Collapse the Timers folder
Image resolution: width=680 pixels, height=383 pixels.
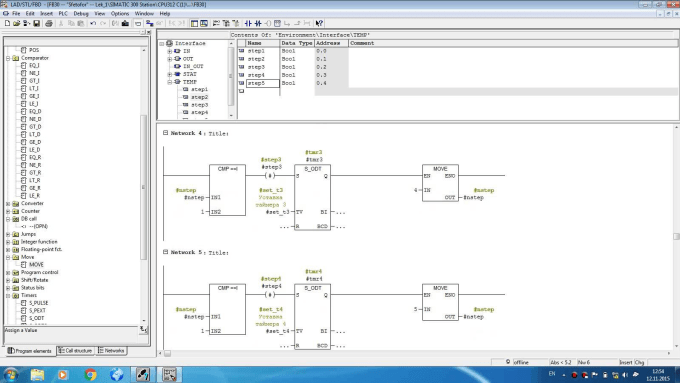point(8,296)
